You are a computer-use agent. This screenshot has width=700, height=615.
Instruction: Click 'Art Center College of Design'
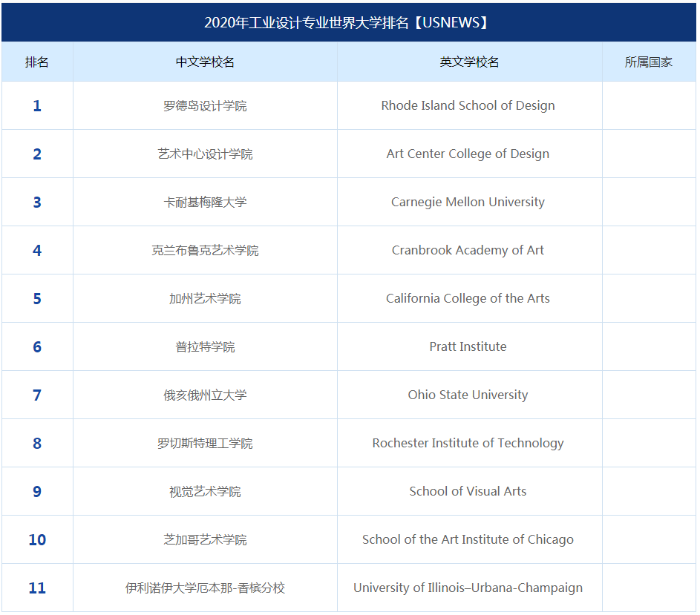pos(468,154)
